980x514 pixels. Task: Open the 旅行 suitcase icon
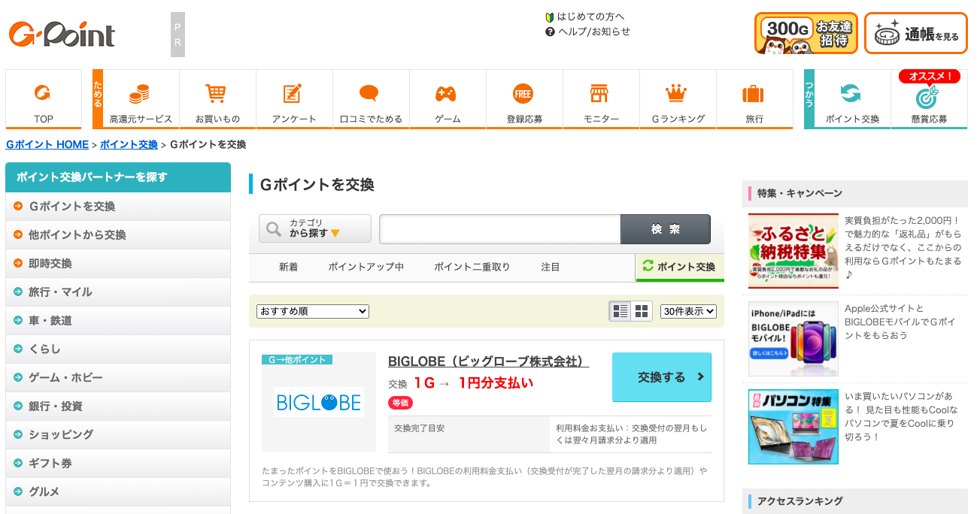point(753,94)
